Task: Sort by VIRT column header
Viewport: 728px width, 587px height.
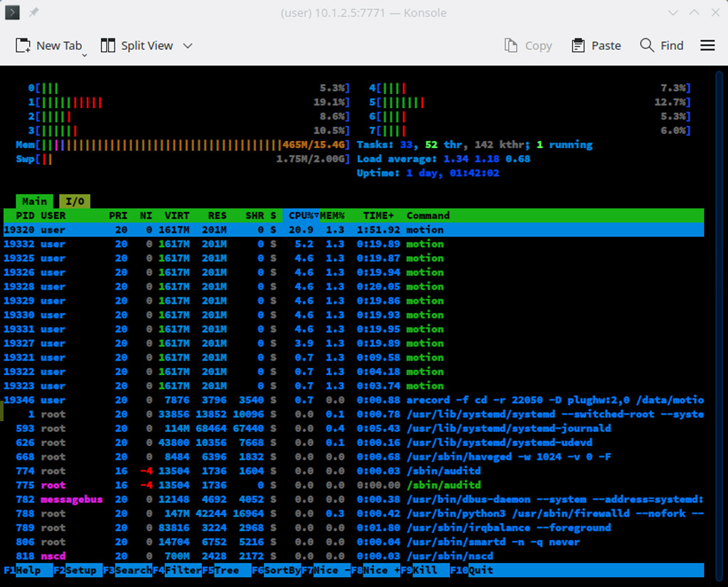Action: tap(177, 216)
